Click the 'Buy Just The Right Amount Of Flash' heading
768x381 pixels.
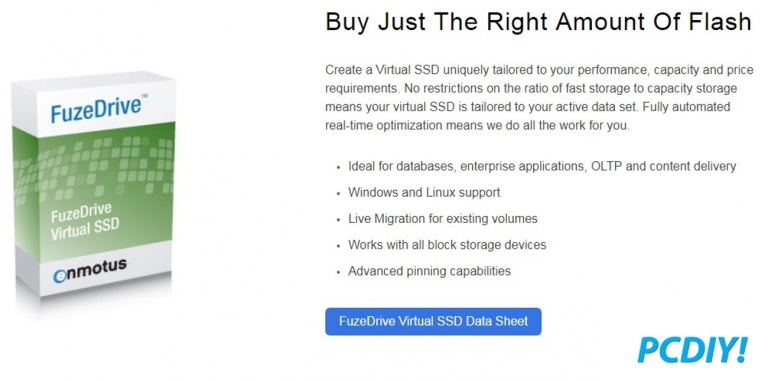[538, 22]
